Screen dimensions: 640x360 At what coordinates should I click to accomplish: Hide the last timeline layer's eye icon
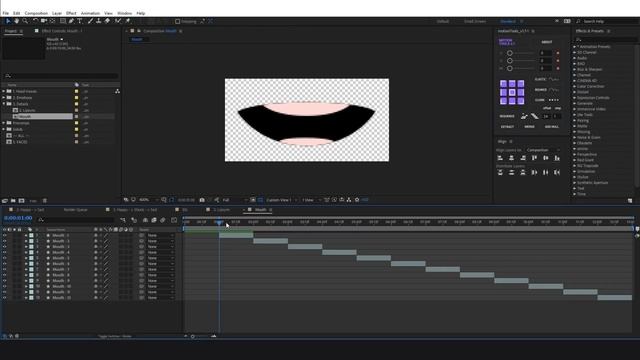[4, 298]
